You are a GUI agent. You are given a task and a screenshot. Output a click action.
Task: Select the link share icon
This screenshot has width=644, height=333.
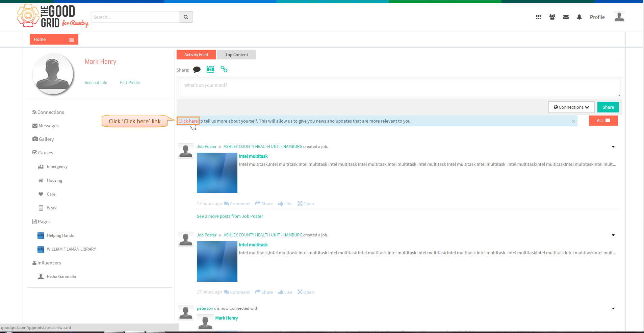pyautogui.click(x=224, y=69)
